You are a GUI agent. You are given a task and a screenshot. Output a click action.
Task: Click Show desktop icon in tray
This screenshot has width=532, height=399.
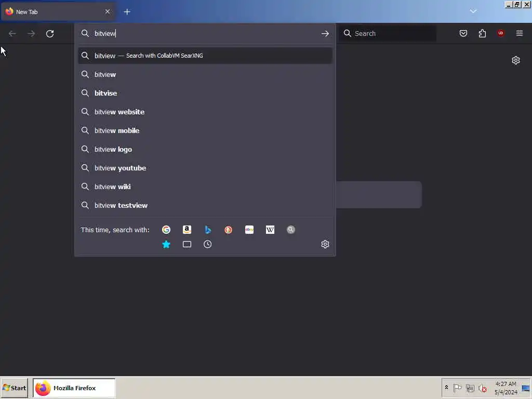[x=526, y=388]
